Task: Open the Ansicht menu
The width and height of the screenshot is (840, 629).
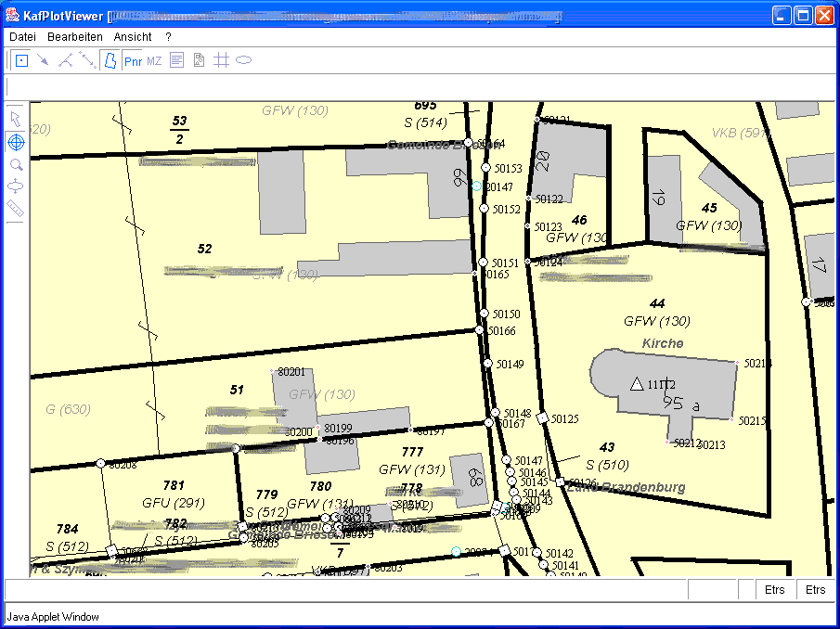Action: [x=133, y=37]
